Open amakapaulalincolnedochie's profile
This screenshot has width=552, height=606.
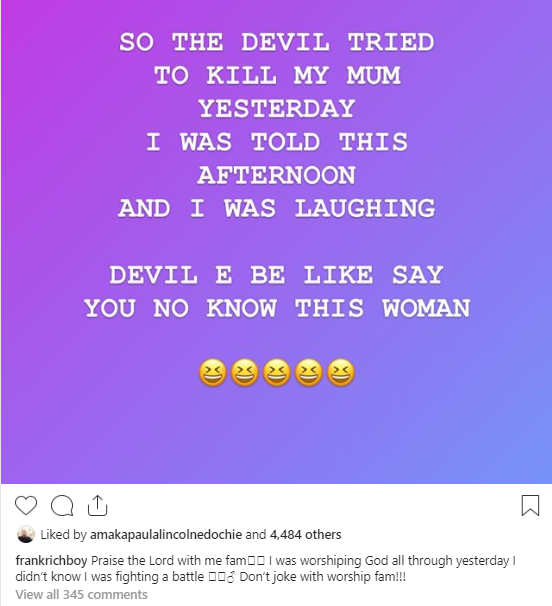[166, 535]
